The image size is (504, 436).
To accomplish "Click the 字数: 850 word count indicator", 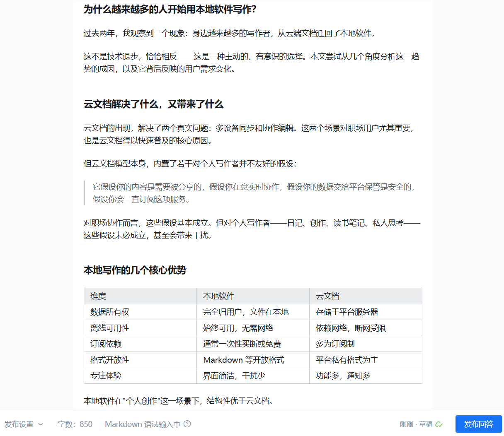I will [75, 424].
